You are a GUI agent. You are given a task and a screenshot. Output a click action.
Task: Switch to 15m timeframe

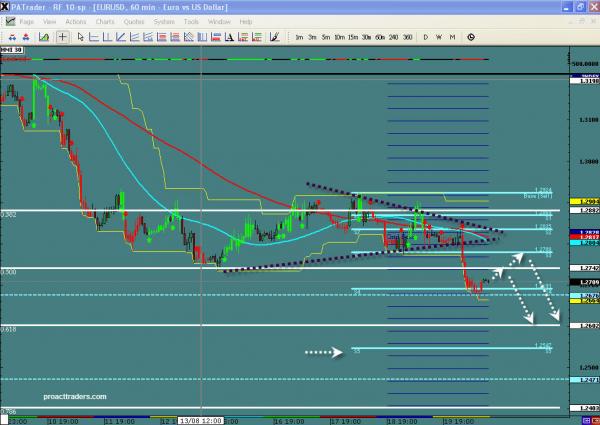[x=353, y=37]
